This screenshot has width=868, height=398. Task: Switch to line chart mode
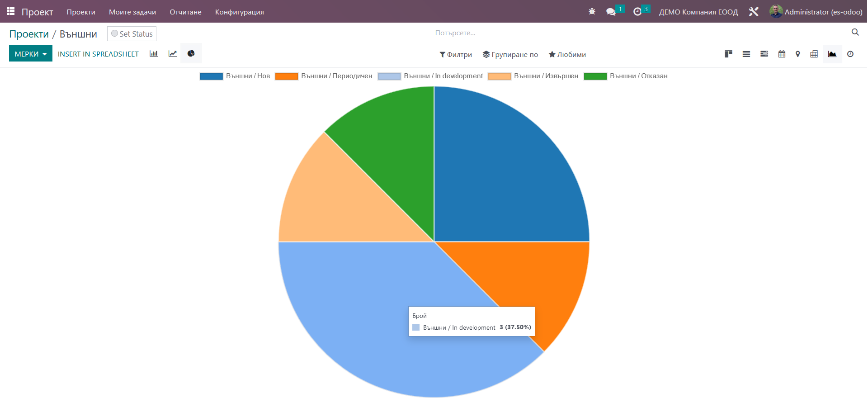(173, 54)
